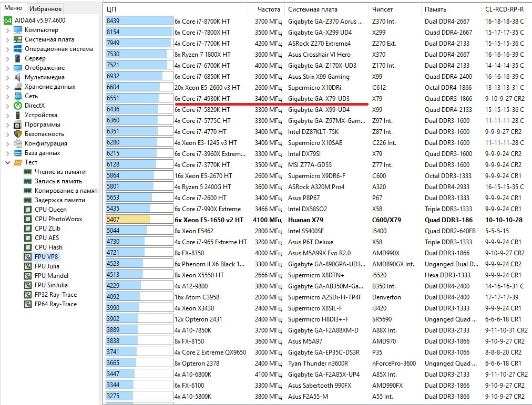Sort by the Чипсет column header
This screenshot has width=532, height=405.
click(x=395, y=9)
